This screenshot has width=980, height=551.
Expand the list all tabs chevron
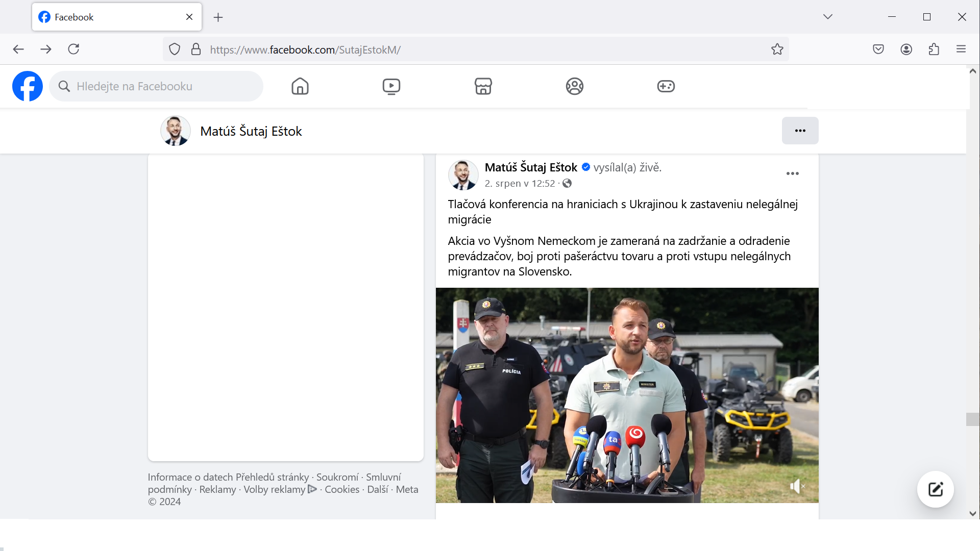click(828, 17)
